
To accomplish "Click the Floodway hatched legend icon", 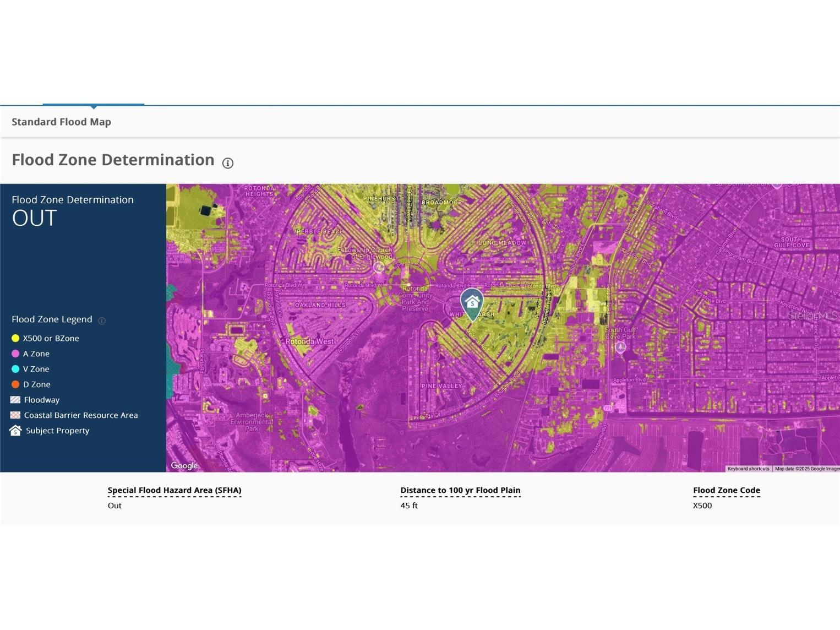I will [15, 400].
